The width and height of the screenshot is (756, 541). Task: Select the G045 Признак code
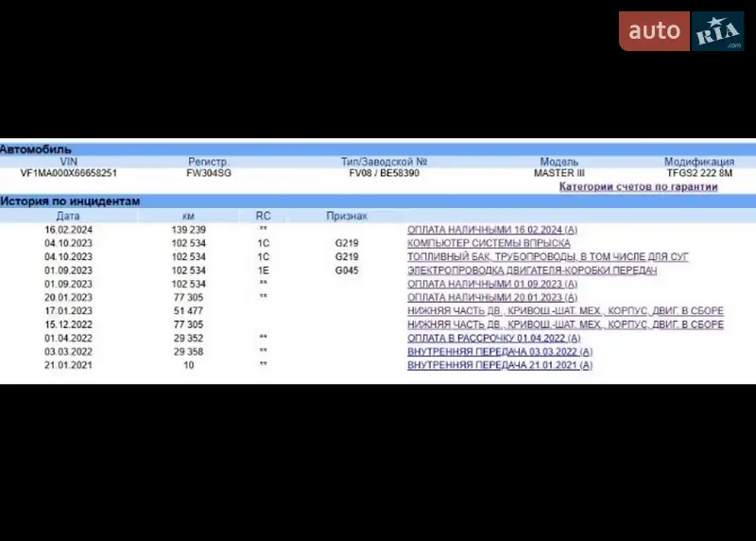pyautogui.click(x=347, y=270)
